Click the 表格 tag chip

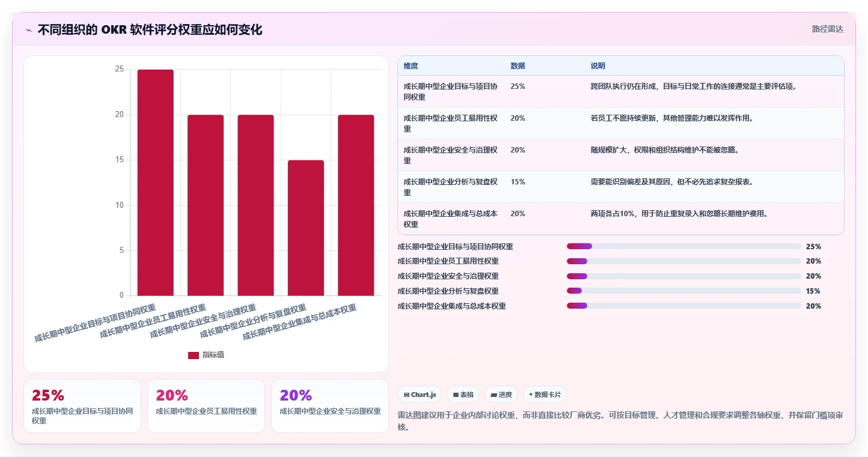tap(463, 395)
